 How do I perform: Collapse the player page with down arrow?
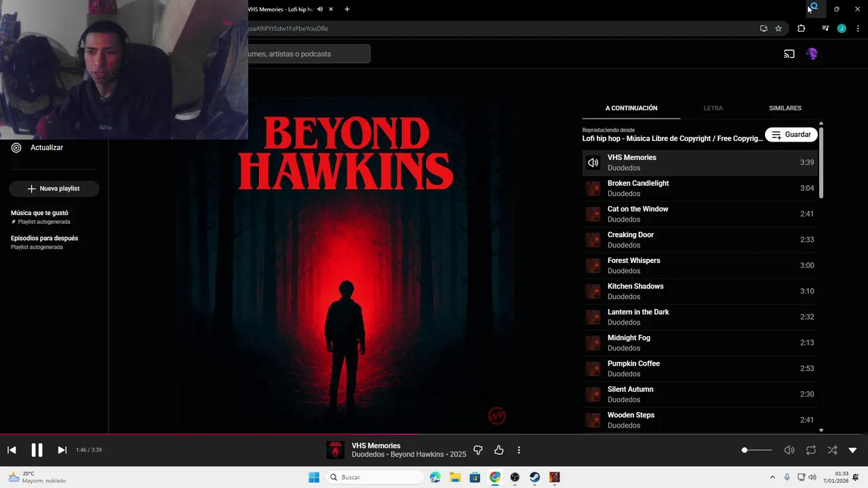coord(852,450)
